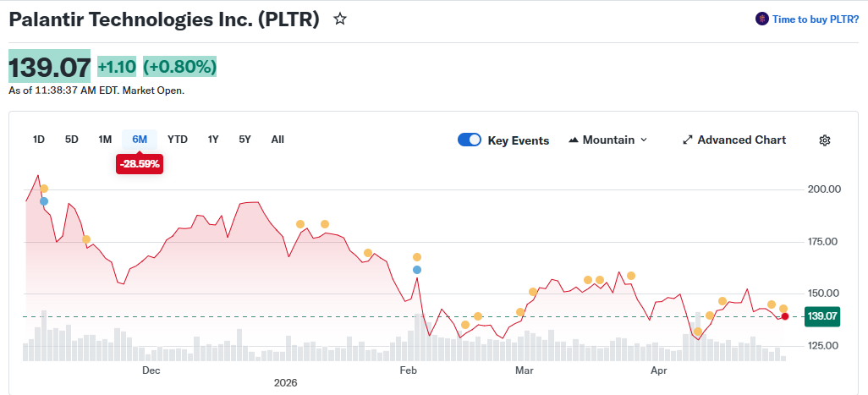This screenshot has height=395, width=868.
Task: Click the blue event marker at chart start
Action: pos(44,201)
